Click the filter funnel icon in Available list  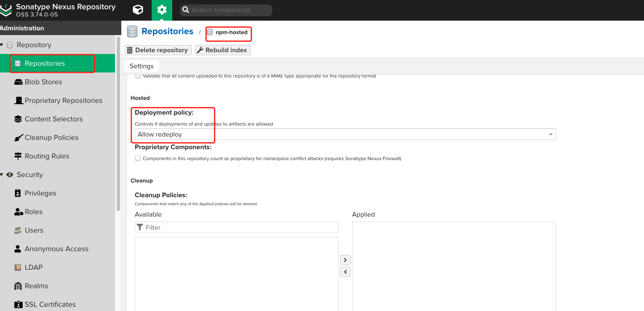(x=140, y=227)
